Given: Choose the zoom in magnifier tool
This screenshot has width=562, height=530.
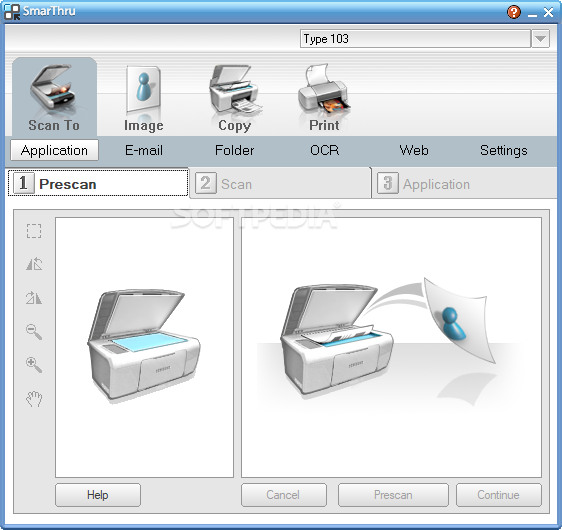Looking at the screenshot, I should coord(34,364).
